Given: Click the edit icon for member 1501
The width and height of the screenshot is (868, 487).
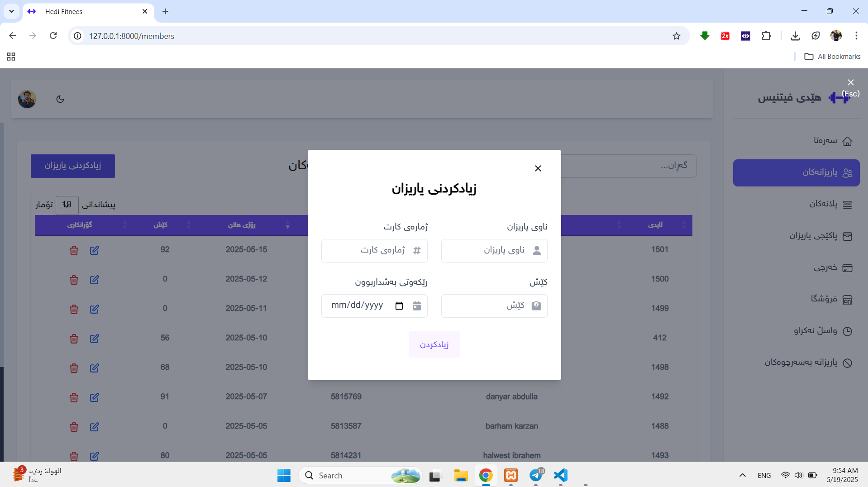Looking at the screenshot, I should coord(94,250).
